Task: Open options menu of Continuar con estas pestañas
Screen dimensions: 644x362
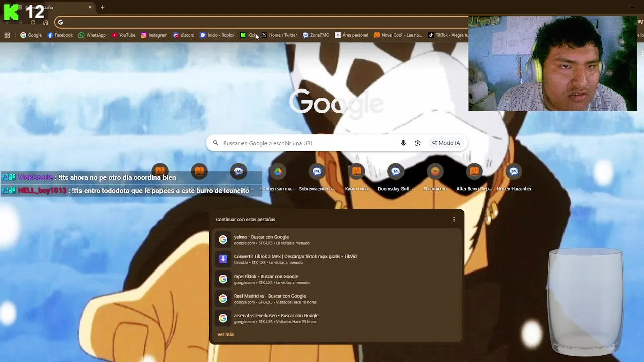Action: (x=454, y=219)
